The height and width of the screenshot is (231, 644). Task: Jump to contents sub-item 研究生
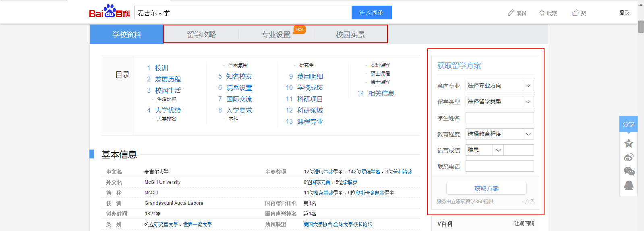(x=306, y=65)
